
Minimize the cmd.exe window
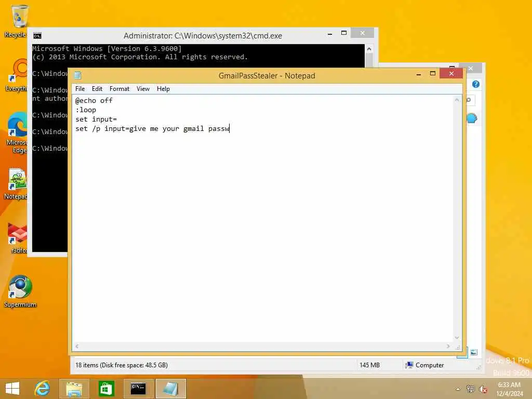pyautogui.click(x=330, y=34)
